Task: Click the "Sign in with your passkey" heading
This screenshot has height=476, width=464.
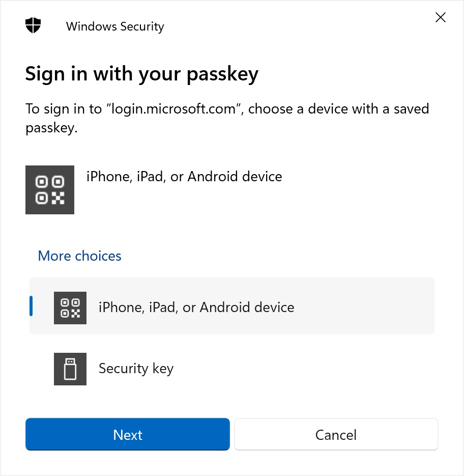Action: pos(142,74)
